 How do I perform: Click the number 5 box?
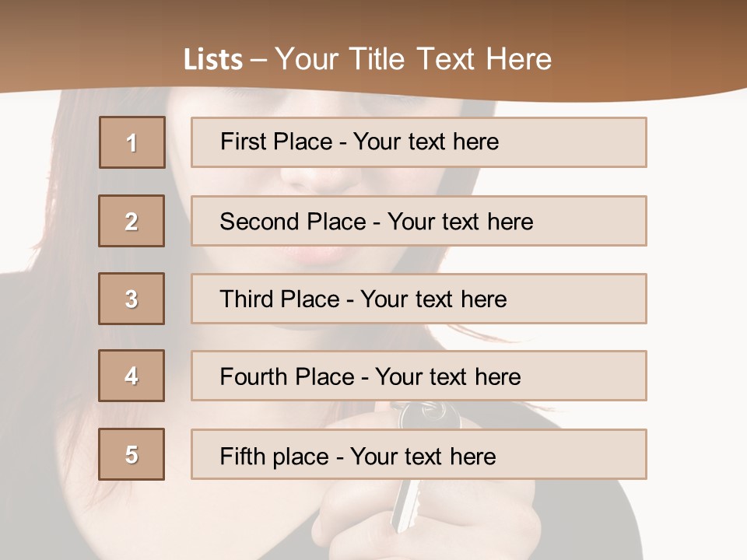point(132,454)
